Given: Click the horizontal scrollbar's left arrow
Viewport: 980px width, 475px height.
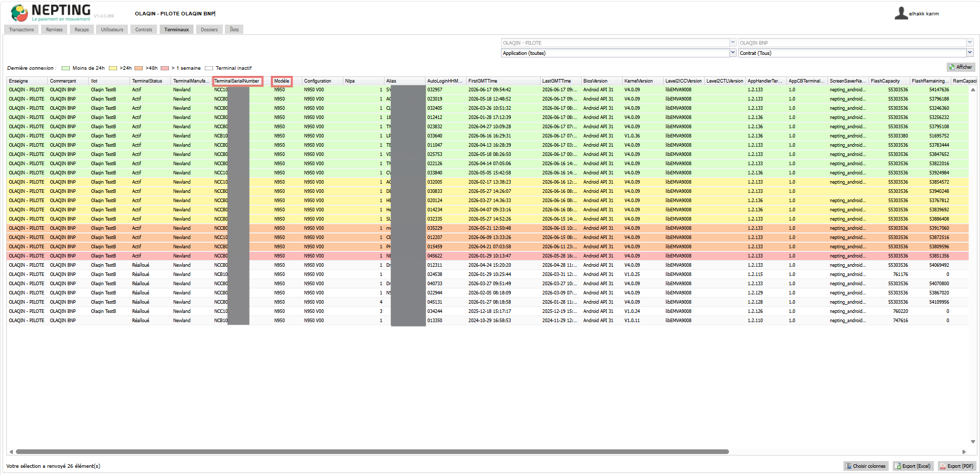Looking at the screenshot, I should click(11, 452).
